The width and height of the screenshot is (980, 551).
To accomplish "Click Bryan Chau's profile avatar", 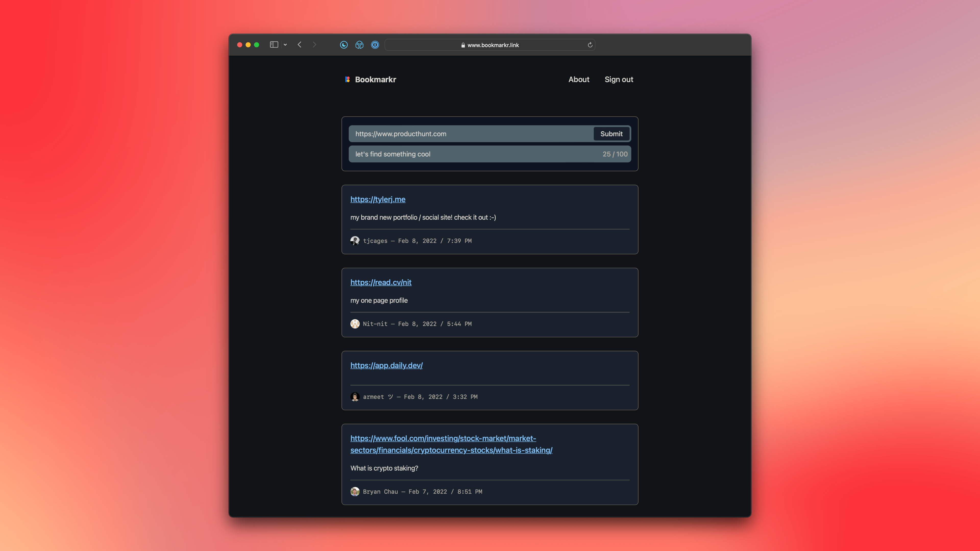I will (x=355, y=491).
